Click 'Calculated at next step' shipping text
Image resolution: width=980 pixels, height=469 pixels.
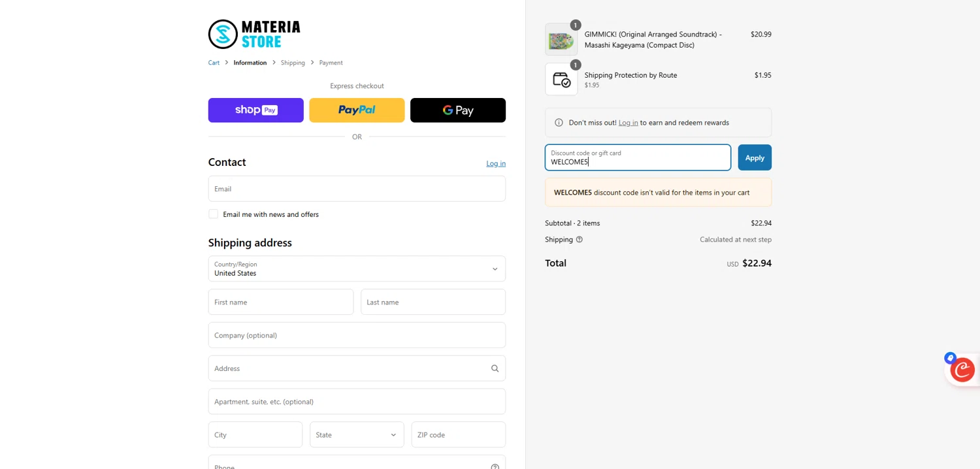click(736, 240)
